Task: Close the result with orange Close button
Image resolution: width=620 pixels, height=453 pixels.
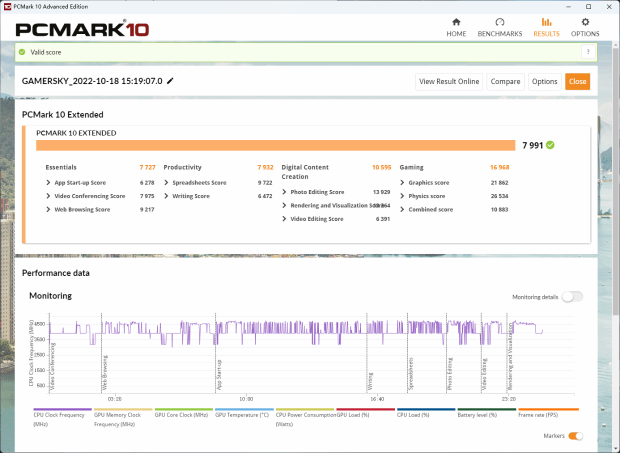Action: click(x=577, y=81)
